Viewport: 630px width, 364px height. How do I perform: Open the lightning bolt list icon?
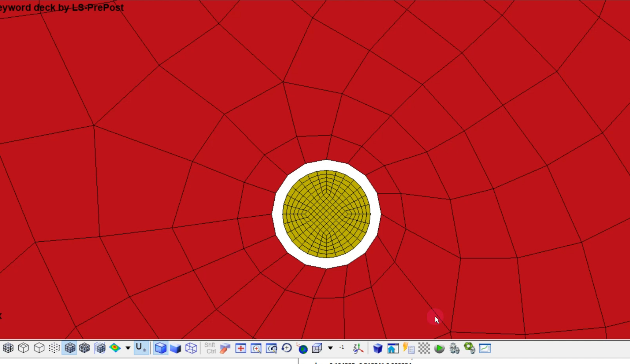[408, 348]
